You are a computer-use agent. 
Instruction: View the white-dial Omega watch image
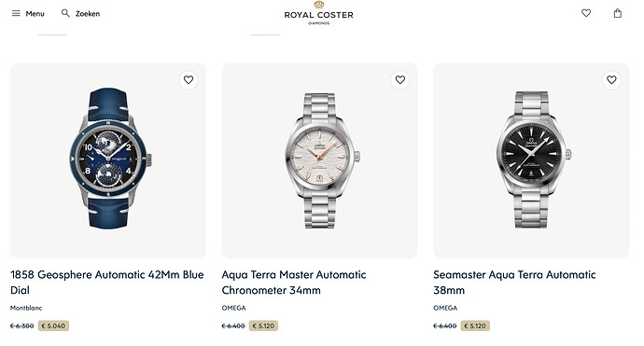[x=320, y=160]
